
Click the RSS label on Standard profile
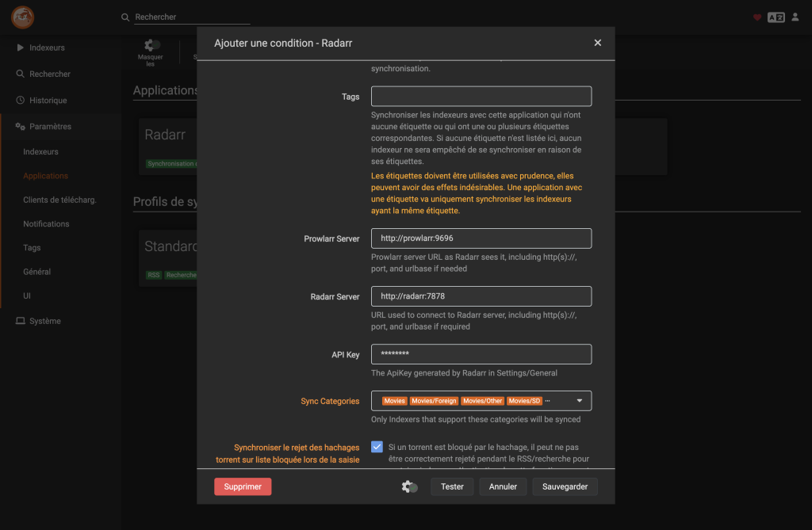point(154,275)
